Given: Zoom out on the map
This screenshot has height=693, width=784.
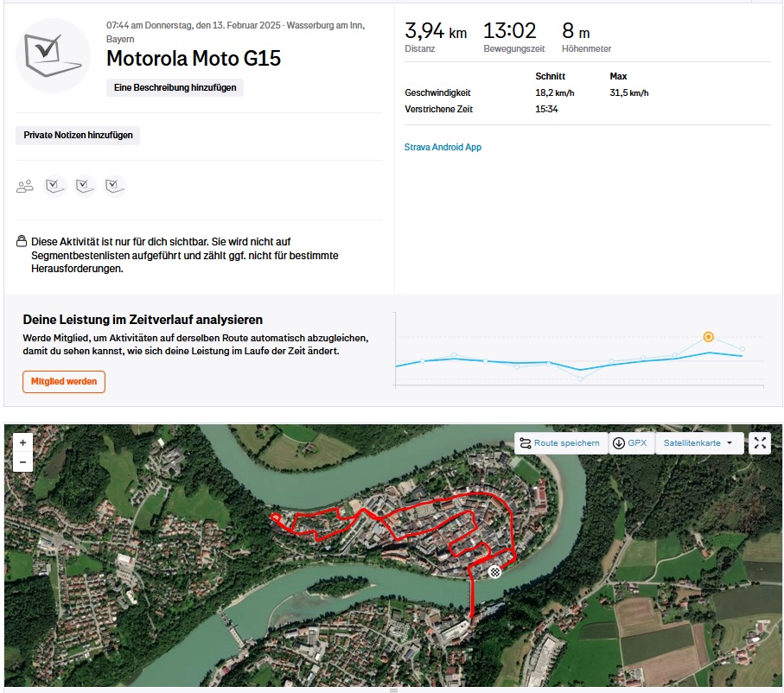Looking at the screenshot, I should pos(22,462).
